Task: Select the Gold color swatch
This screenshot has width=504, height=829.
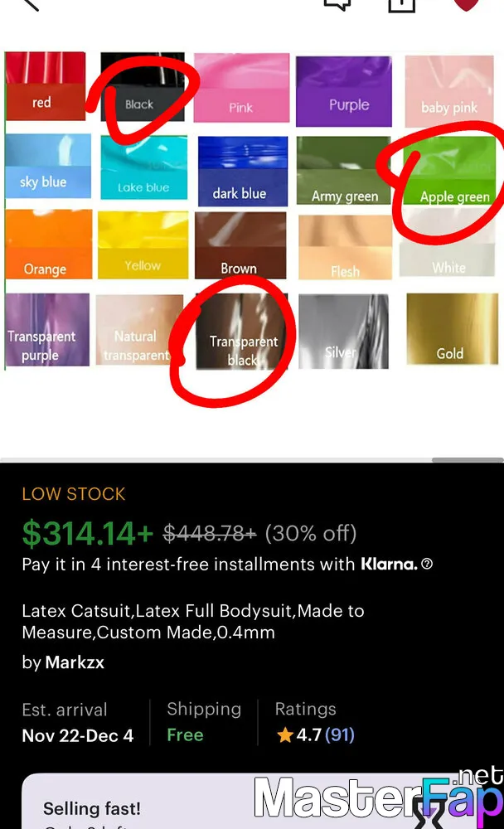Action: click(452, 329)
